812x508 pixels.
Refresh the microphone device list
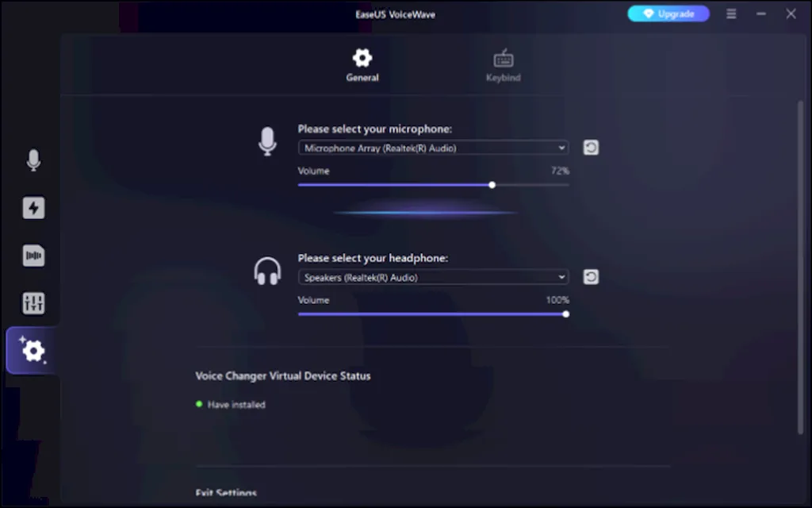[x=591, y=148]
